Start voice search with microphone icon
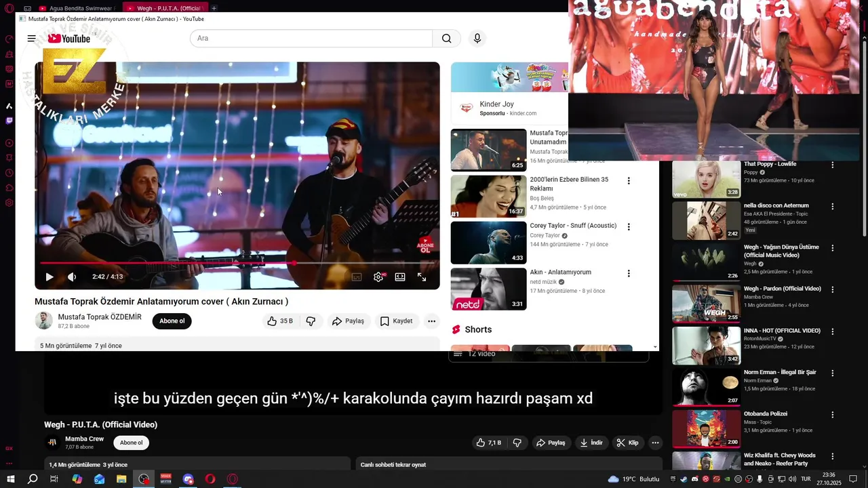 coord(477,39)
